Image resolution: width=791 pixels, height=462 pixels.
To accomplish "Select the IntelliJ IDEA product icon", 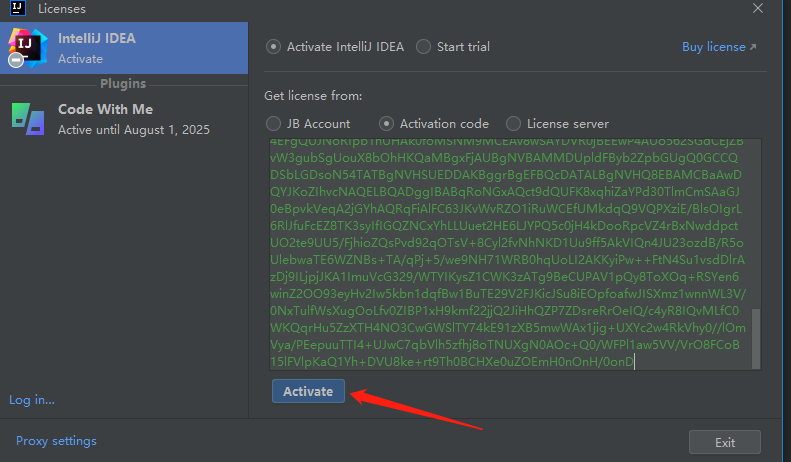I will coord(27,48).
